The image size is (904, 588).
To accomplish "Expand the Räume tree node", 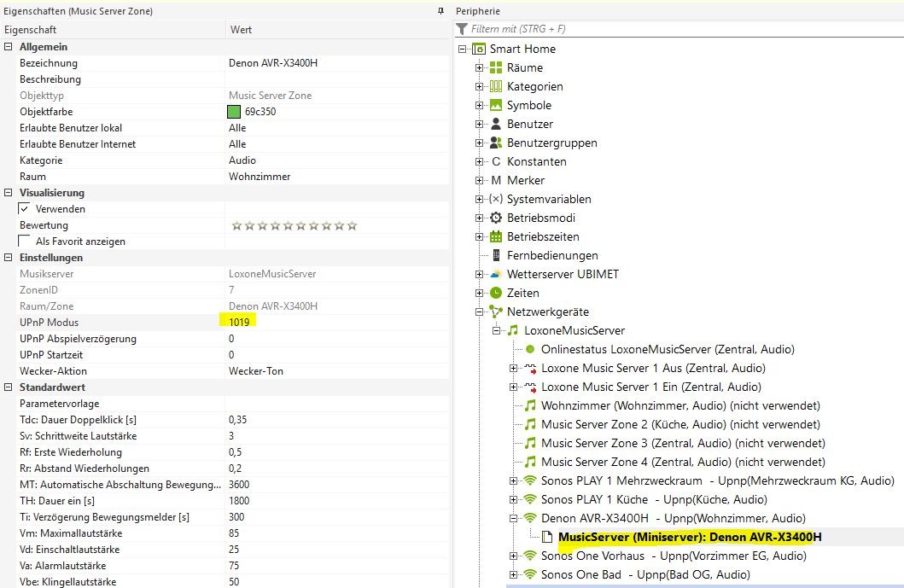I will [x=479, y=68].
